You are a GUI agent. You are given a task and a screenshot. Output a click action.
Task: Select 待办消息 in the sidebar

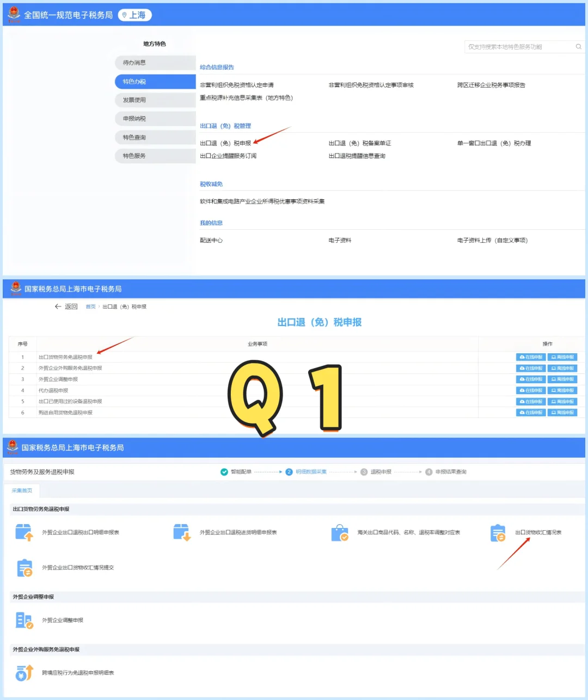pos(155,63)
